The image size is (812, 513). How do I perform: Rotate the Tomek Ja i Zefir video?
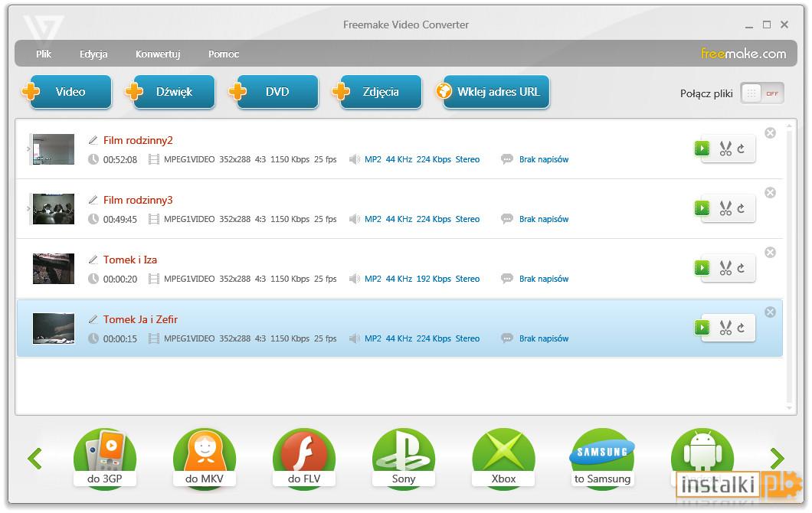741,328
